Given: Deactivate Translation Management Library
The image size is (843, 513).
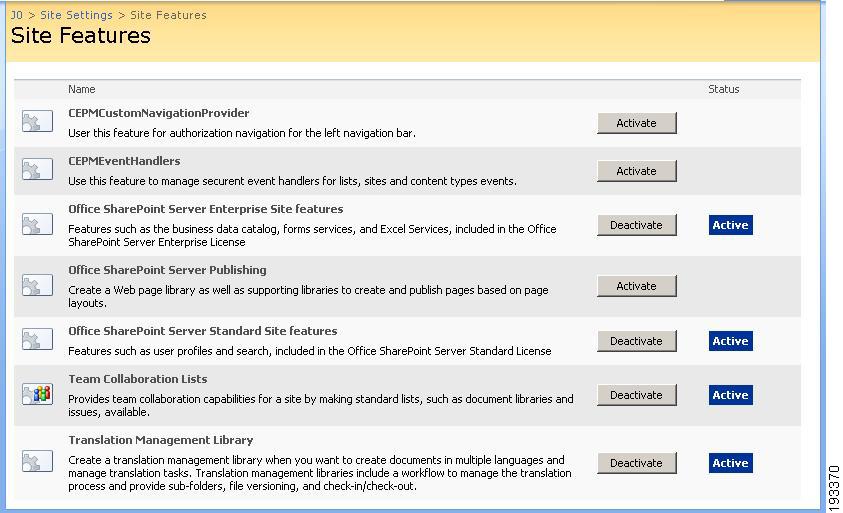Looking at the screenshot, I should (x=637, y=463).
